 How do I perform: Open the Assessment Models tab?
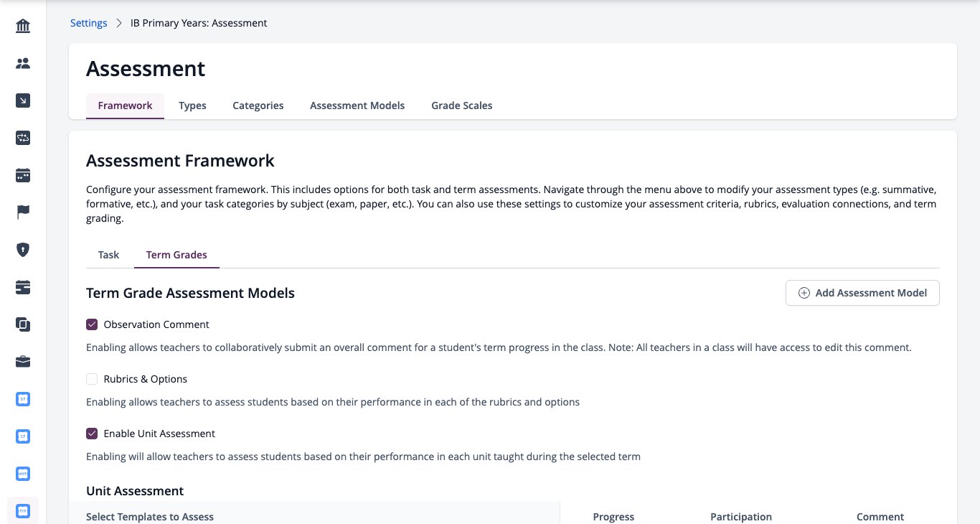coord(357,106)
